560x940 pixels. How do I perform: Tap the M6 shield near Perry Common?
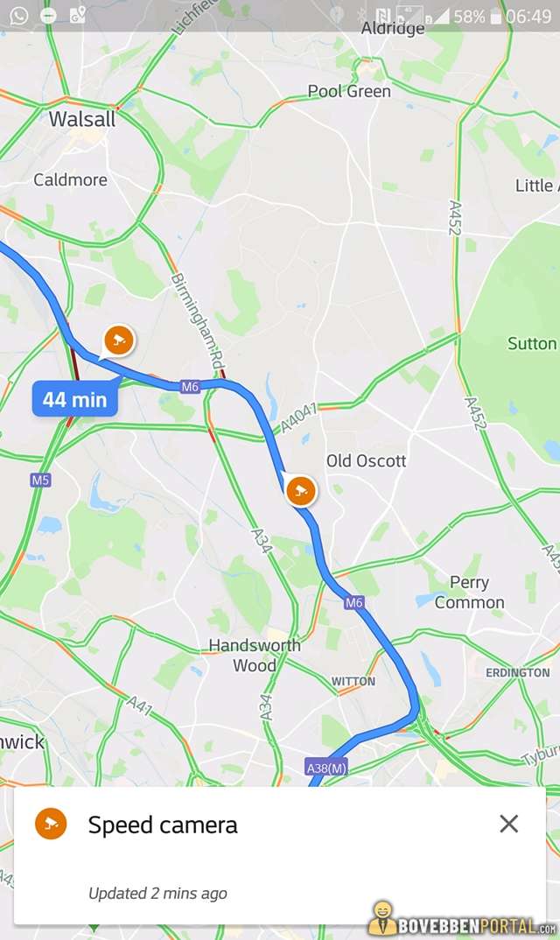[x=353, y=602]
